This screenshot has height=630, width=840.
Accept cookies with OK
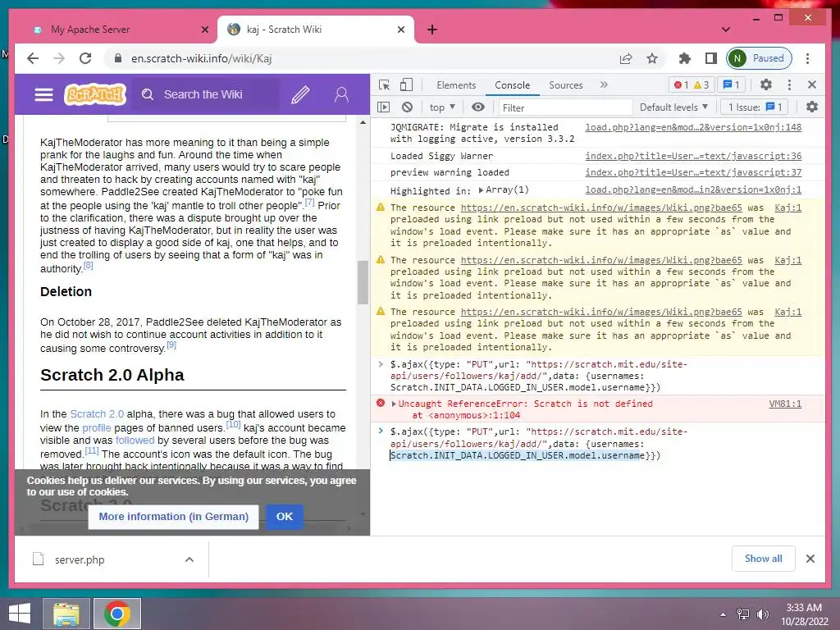pos(284,517)
